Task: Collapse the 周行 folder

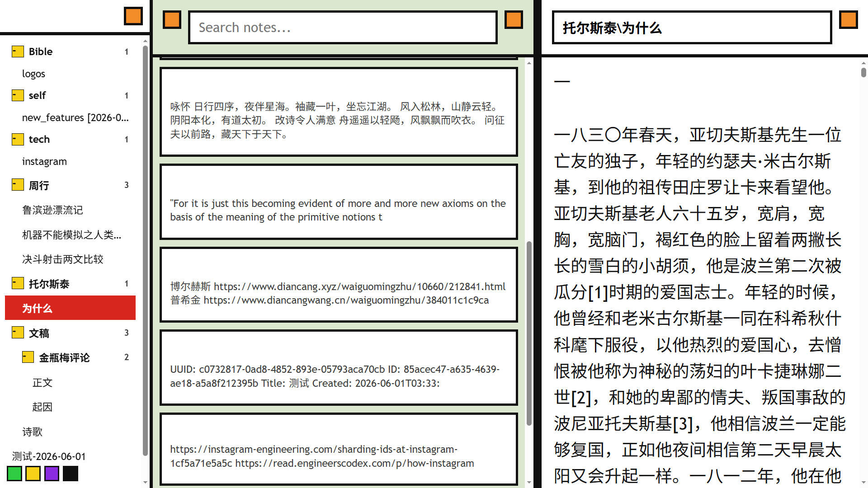Action: [x=18, y=185]
